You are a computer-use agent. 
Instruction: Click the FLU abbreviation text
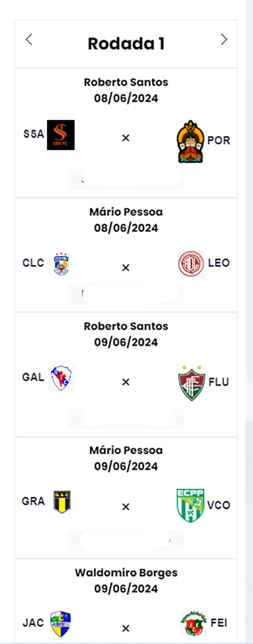point(219,382)
